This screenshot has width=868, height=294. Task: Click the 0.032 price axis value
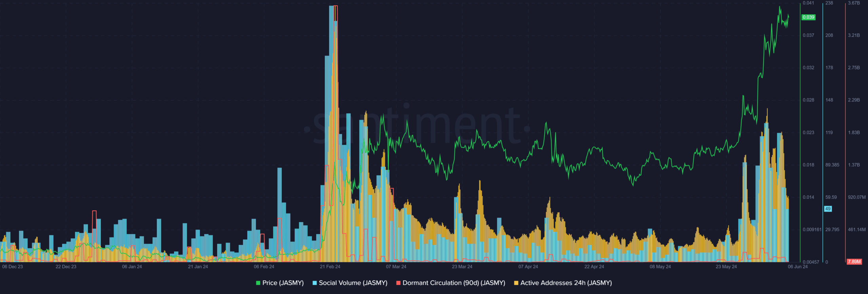click(808, 68)
